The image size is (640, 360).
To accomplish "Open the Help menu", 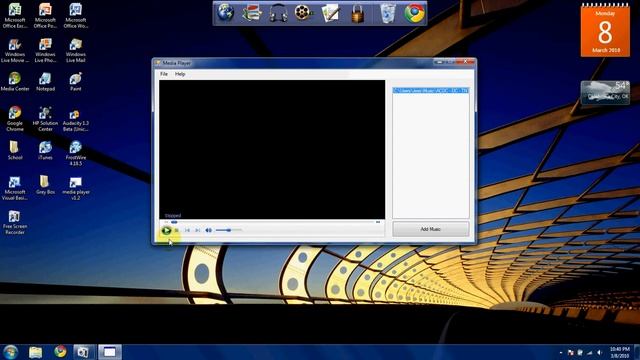I will (x=180, y=74).
